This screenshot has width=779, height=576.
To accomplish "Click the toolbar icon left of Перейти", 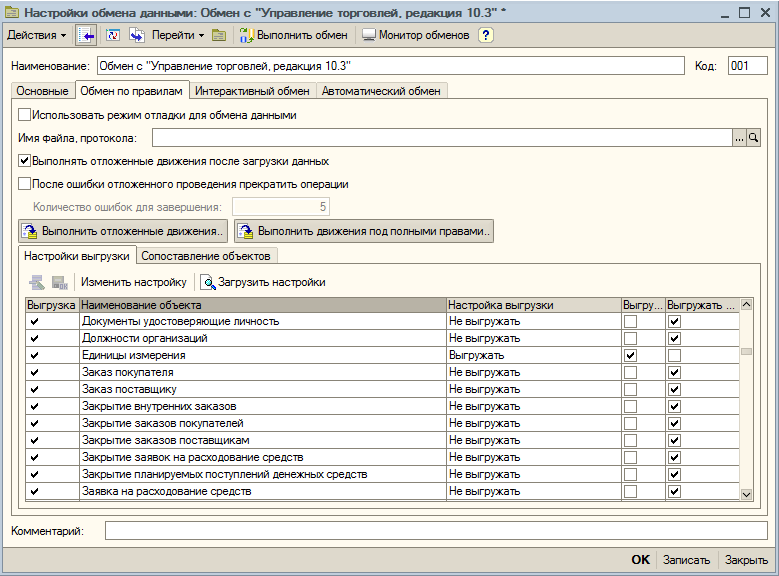I will [x=137, y=35].
